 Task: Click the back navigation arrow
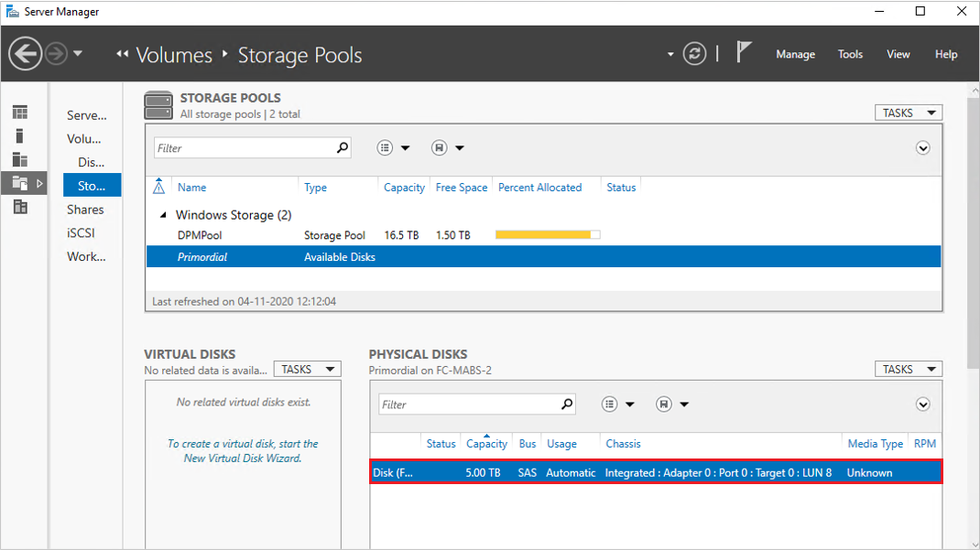tap(26, 54)
